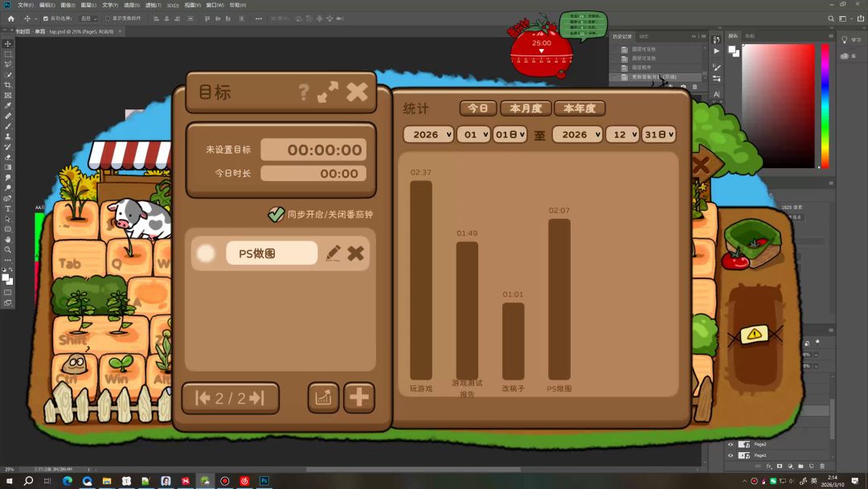Image resolution: width=868 pixels, height=489 pixels.
Task: Hide the Page1 layer eye
Action: pyautogui.click(x=730, y=455)
